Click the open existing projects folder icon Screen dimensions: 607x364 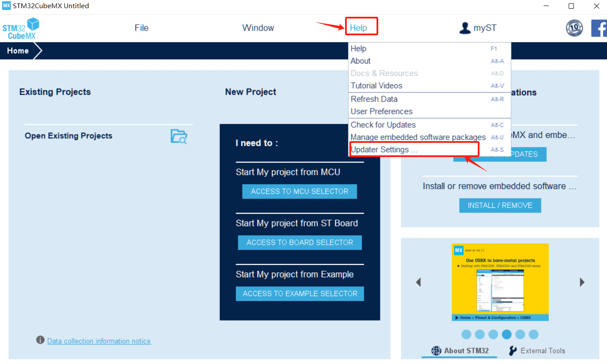click(179, 136)
